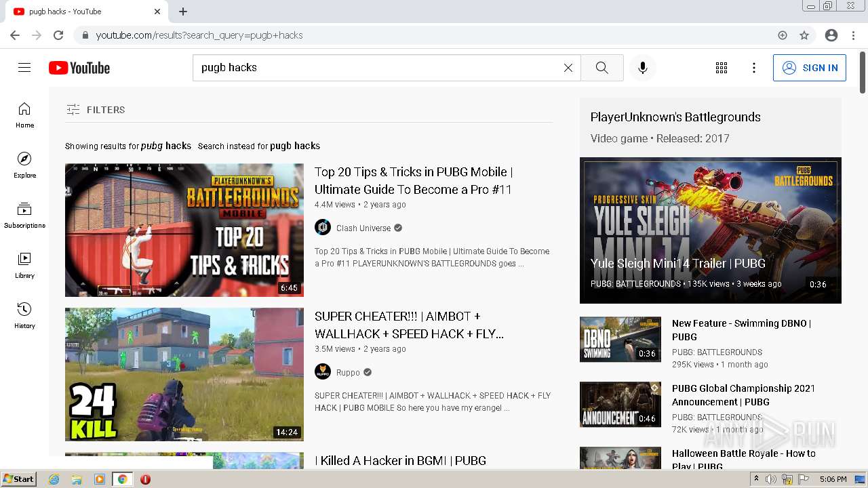Screen dimensions: 868x488
Task: Open PUBG Global Championship 2021 thumbnail
Action: tap(620, 404)
